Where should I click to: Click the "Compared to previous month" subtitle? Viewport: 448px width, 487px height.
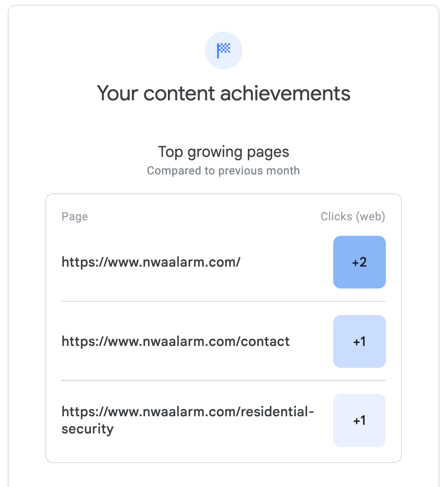pos(224,171)
